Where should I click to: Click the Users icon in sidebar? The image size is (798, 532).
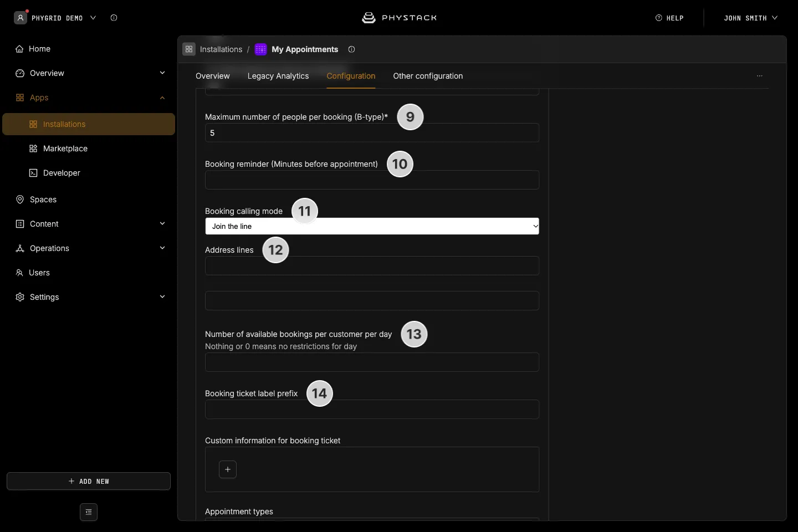[19, 273]
